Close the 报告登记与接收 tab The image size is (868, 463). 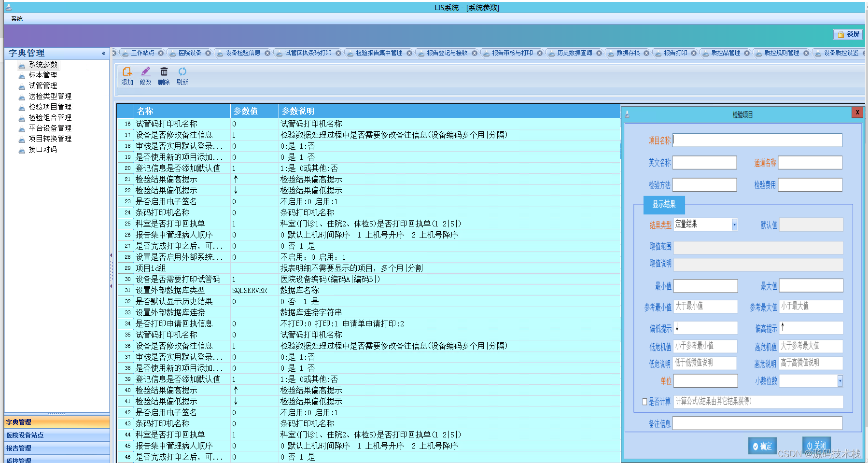tap(475, 53)
